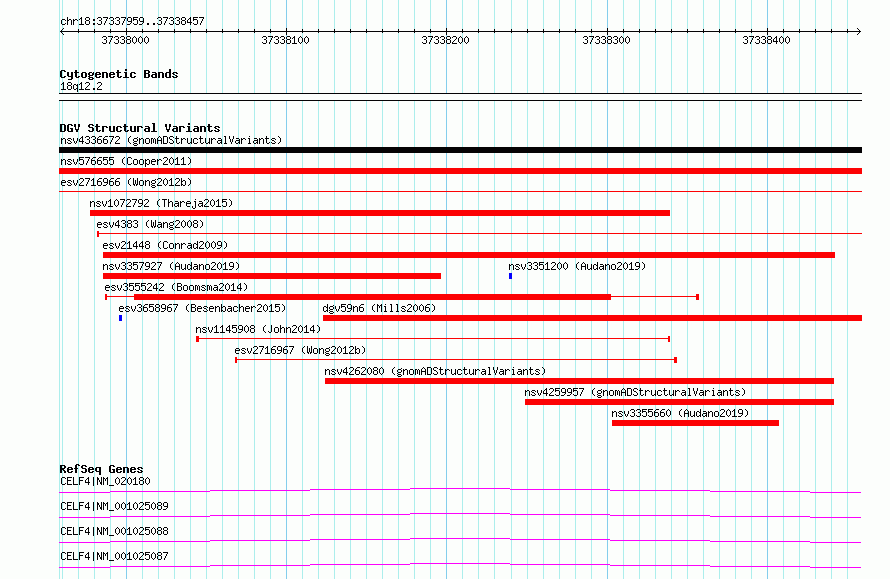
Task: Click the magenta intron line of NM_001025088
Action: [x=460, y=539]
